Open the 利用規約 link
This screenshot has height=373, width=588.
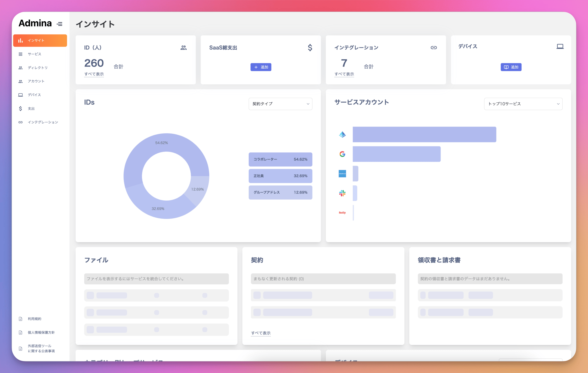(x=34, y=319)
